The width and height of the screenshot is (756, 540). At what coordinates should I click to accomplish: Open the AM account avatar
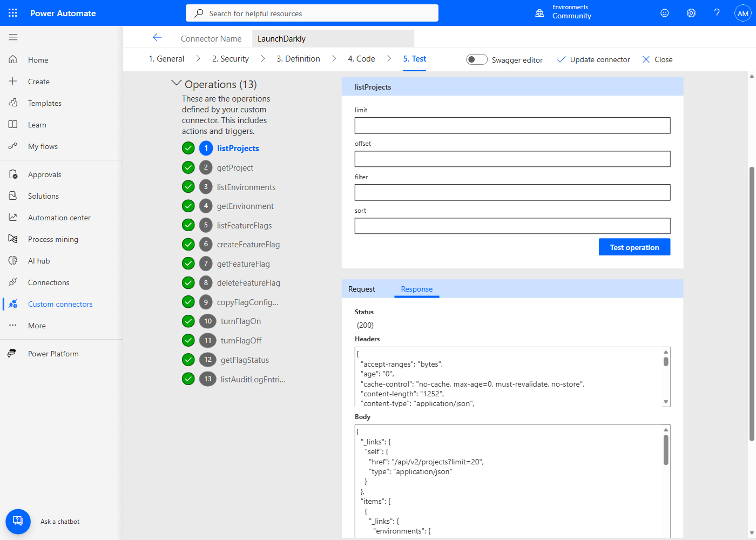coord(743,13)
